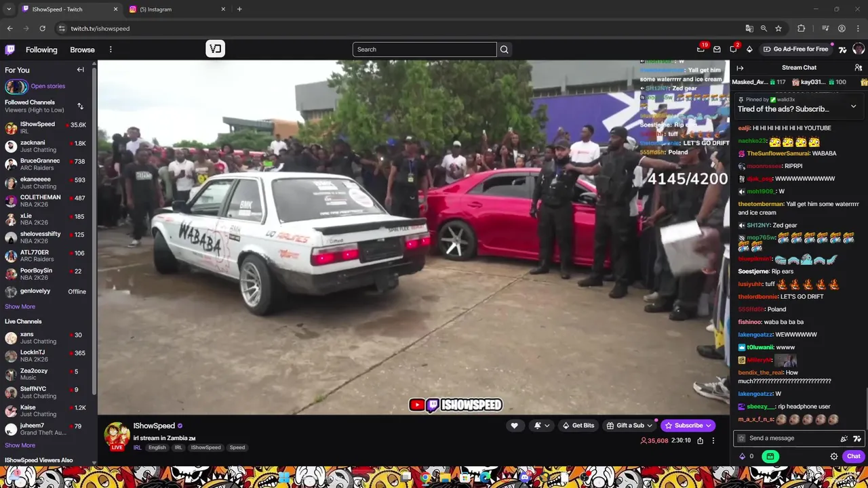
Task: Click IShowSpeed streamer avatar with LIVE badge
Action: click(117, 436)
